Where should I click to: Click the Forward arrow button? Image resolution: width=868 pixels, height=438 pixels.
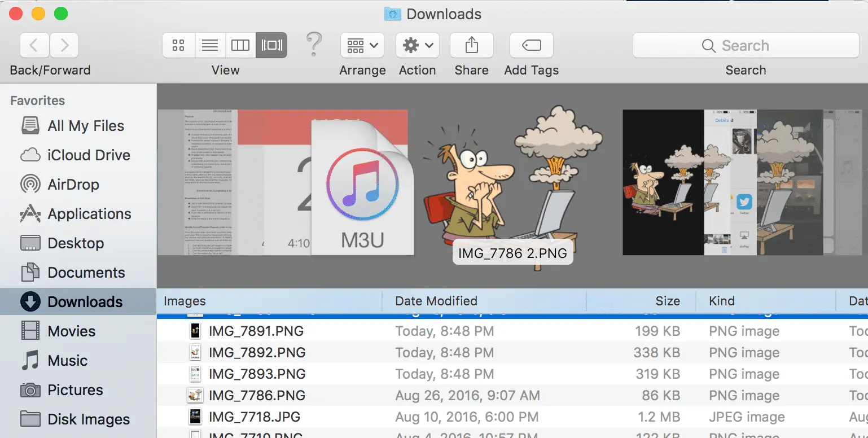pos(64,45)
